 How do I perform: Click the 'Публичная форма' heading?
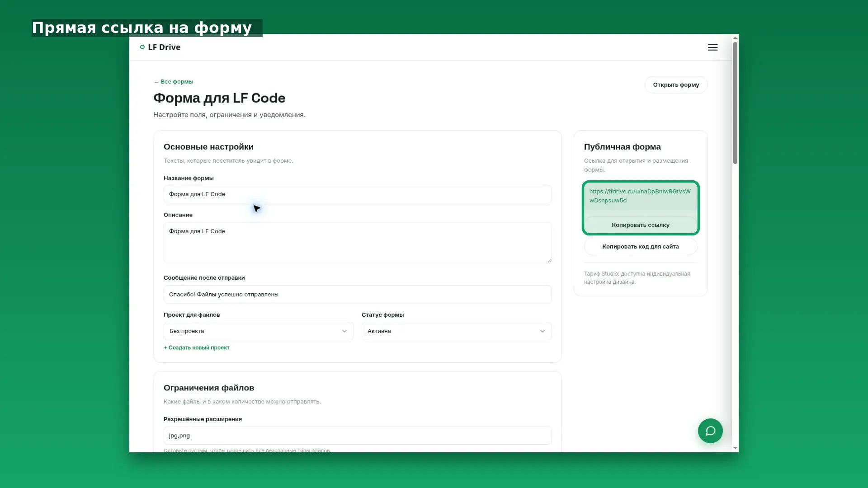coord(622,147)
